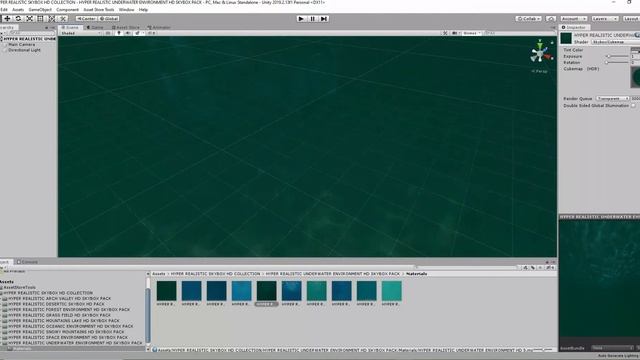640x360 pixels.
Task: Open the Edit menu
Action: pyautogui.click(x=4, y=9)
